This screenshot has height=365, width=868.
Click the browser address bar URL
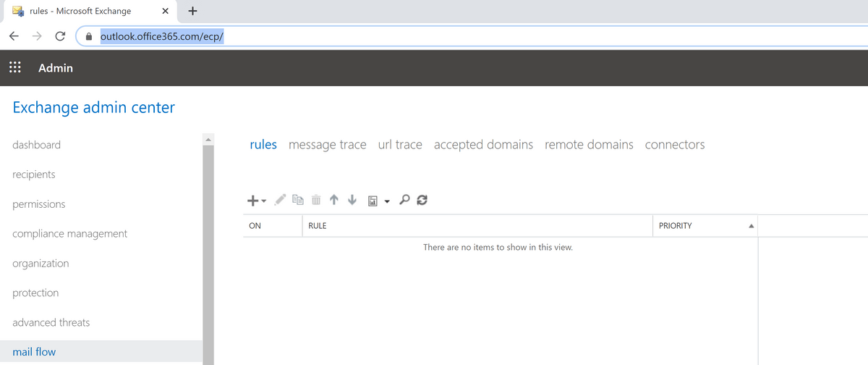point(162,36)
